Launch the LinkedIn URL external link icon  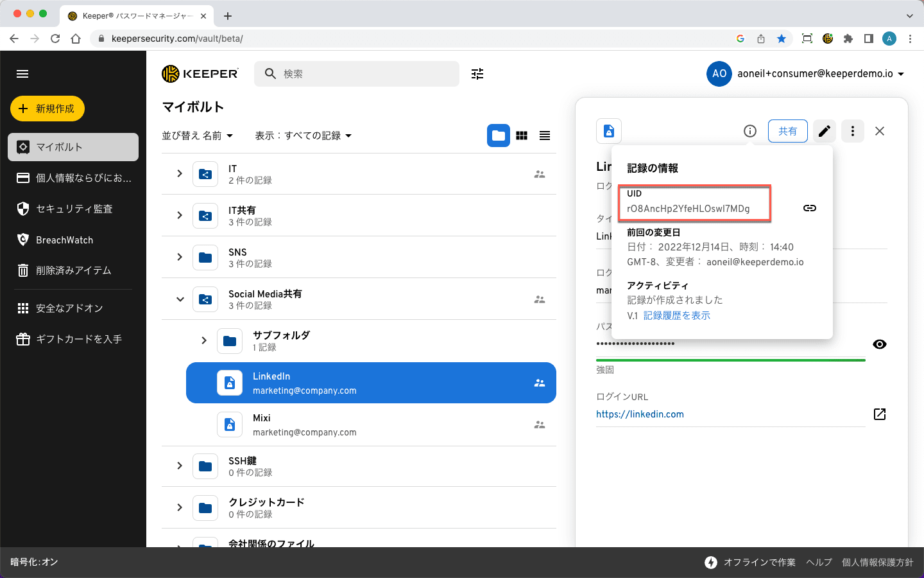(x=879, y=414)
